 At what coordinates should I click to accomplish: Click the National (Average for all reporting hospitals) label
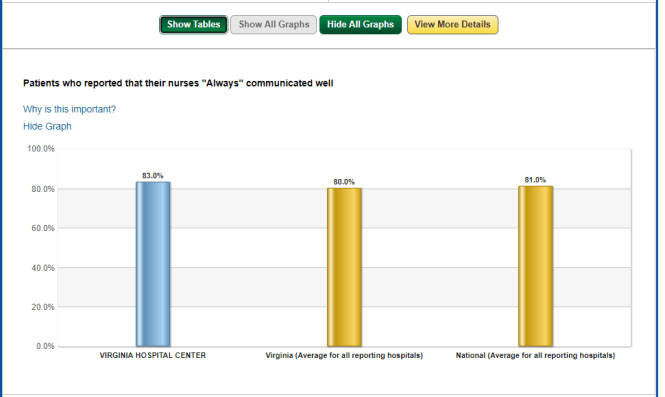pos(535,355)
